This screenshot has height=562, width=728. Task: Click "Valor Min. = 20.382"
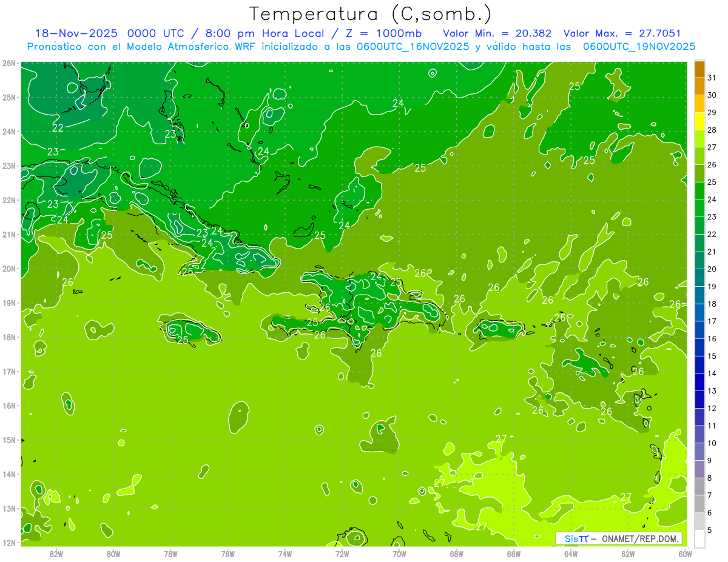click(x=497, y=33)
